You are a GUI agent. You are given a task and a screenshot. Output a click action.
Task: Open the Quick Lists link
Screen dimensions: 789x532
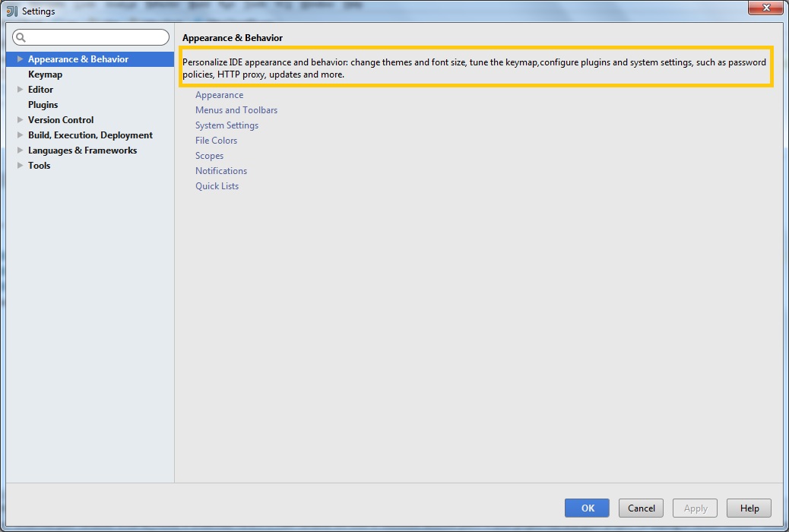pyautogui.click(x=217, y=186)
